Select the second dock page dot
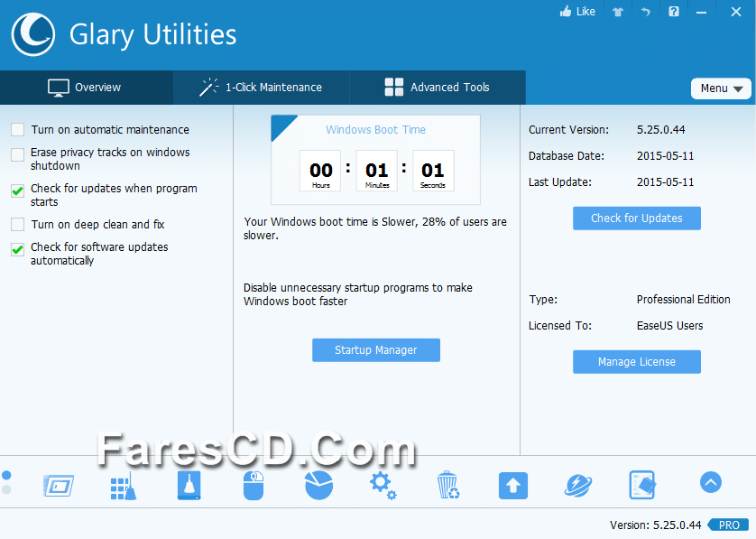 (x=6, y=489)
